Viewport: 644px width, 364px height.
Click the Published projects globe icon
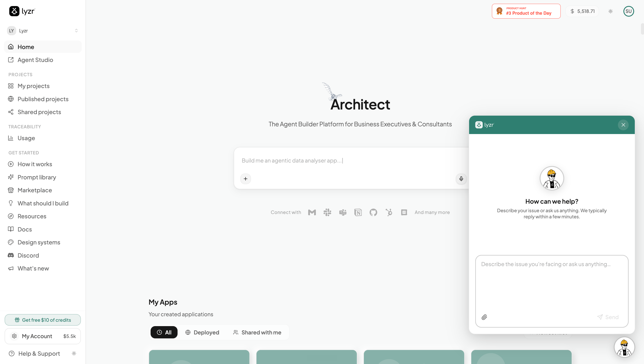pyautogui.click(x=11, y=99)
